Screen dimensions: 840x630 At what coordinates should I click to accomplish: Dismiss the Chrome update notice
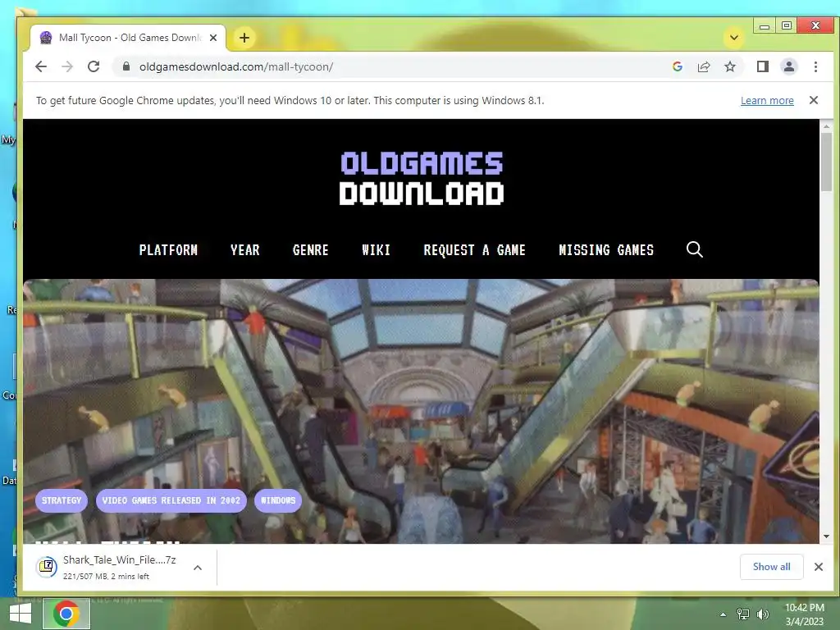coord(813,100)
